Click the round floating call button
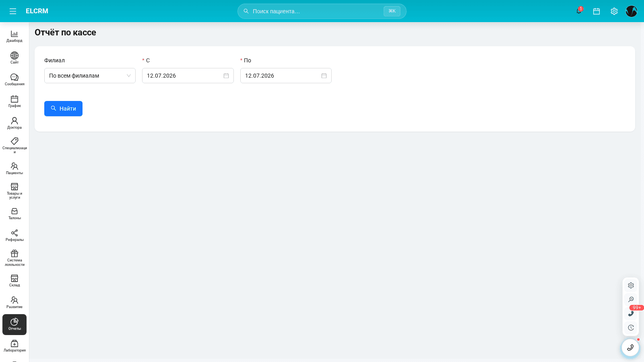The width and height of the screenshot is (644, 362). (630, 348)
